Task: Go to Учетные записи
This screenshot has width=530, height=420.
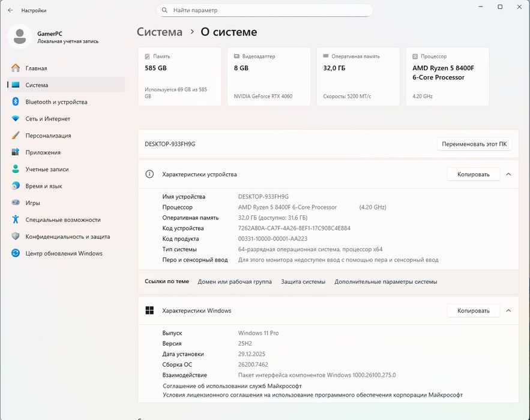Action: pos(66,169)
